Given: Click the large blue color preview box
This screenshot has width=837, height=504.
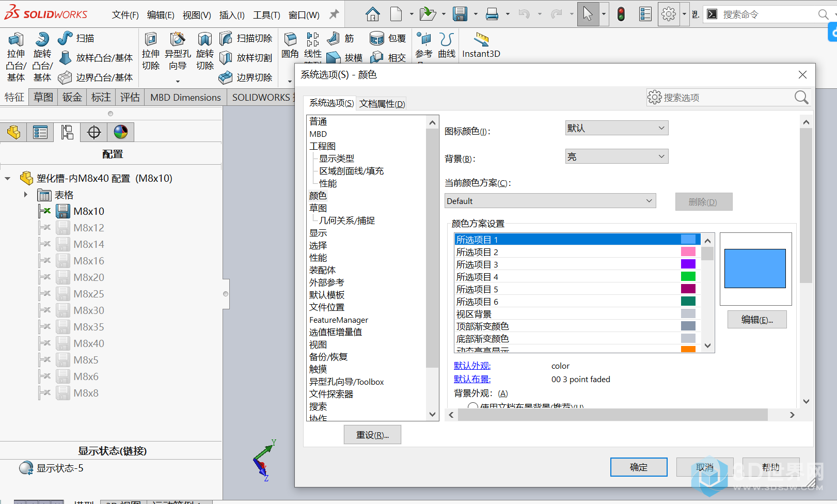Looking at the screenshot, I should coord(755,269).
